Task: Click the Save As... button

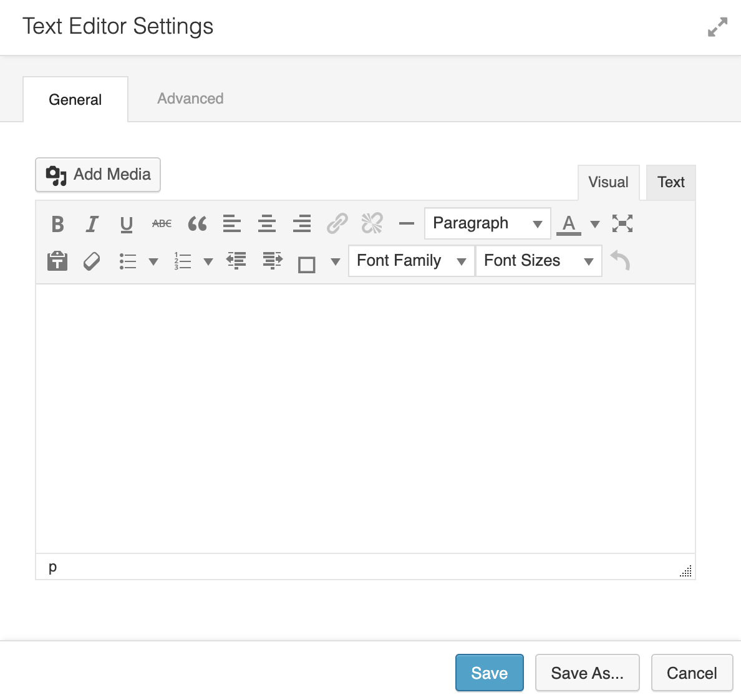Action: (x=587, y=673)
